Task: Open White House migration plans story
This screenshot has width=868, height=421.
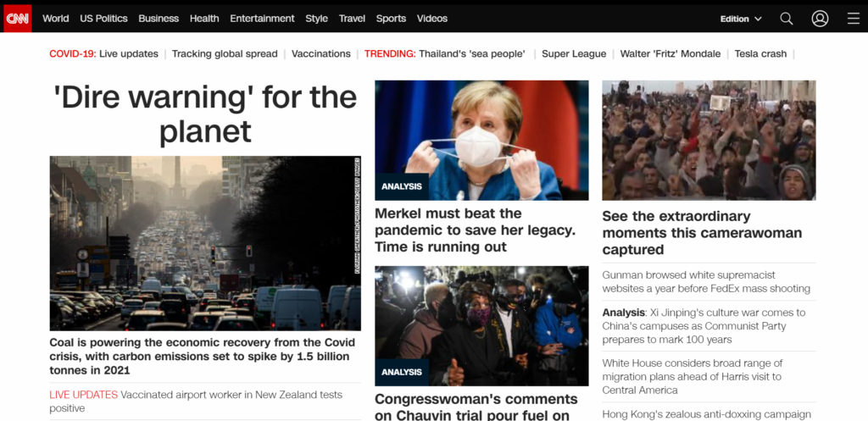Action: 693,377
